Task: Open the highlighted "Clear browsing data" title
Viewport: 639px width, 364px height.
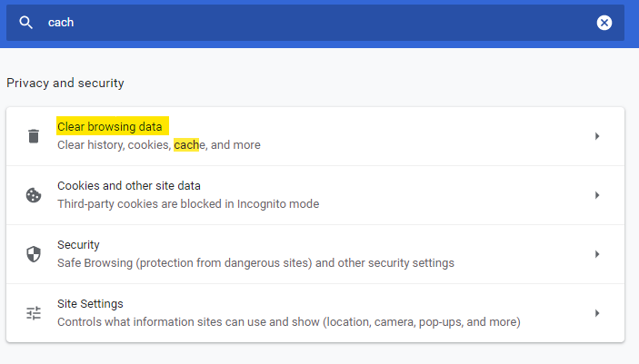Action: 109,127
